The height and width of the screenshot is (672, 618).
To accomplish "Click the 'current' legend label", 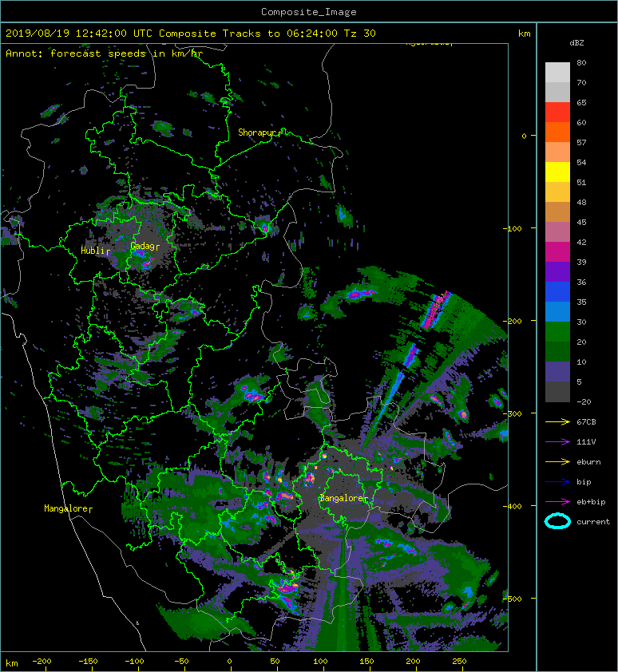I will (593, 522).
